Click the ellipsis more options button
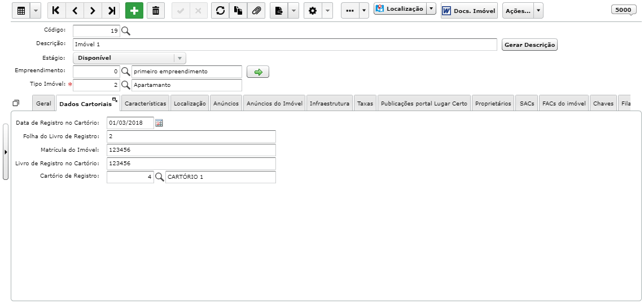This screenshot has height=304, width=644. [x=350, y=11]
